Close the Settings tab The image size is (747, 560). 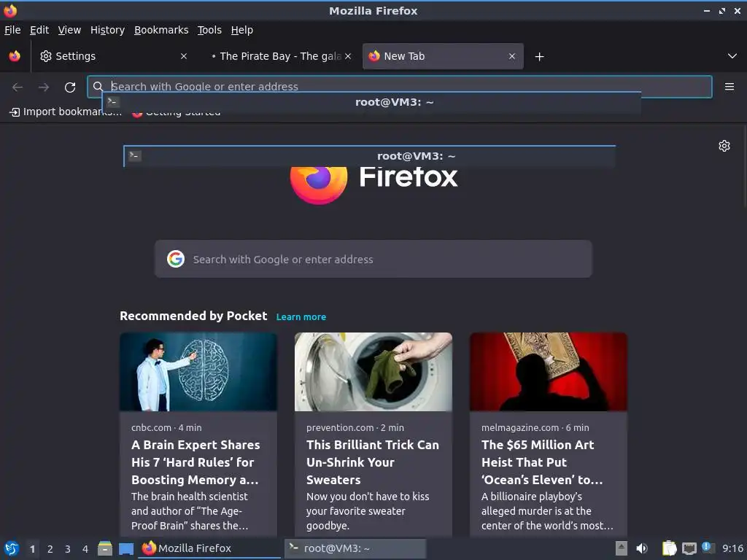click(184, 56)
